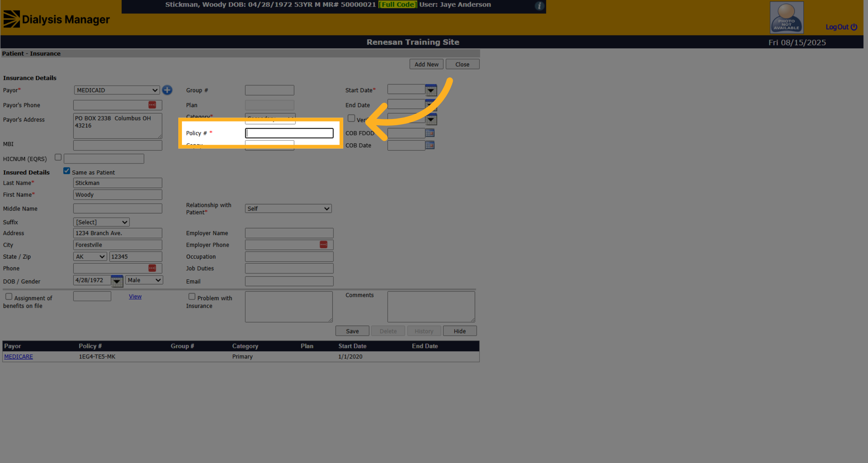Screen dimensions: 868x463
Task: Click the info icon in patient banner
Action: (x=539, y=6)
